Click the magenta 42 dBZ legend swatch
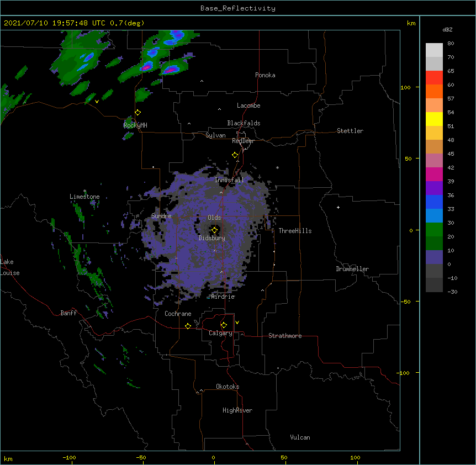 point(434,174)
